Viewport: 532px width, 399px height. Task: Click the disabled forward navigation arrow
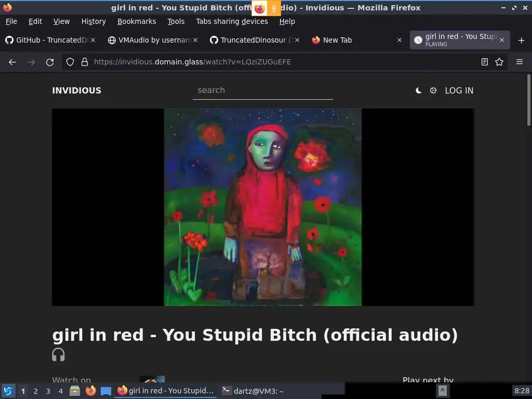tap(31, 62)
